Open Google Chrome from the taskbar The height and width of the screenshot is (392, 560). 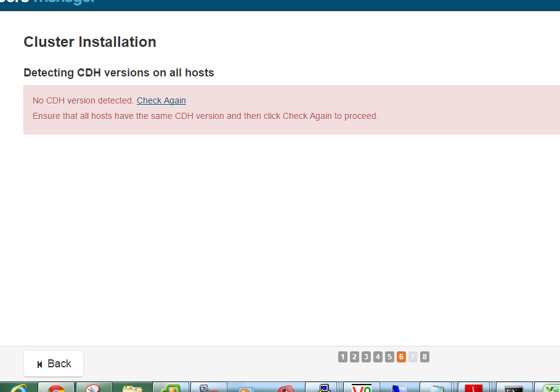[x=57, y=387]
